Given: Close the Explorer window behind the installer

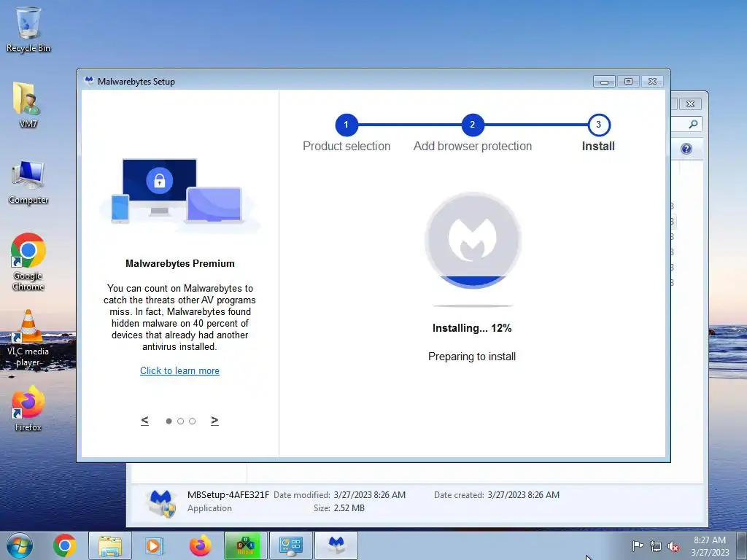Looking at the screenshot, I should coord(690,104).
